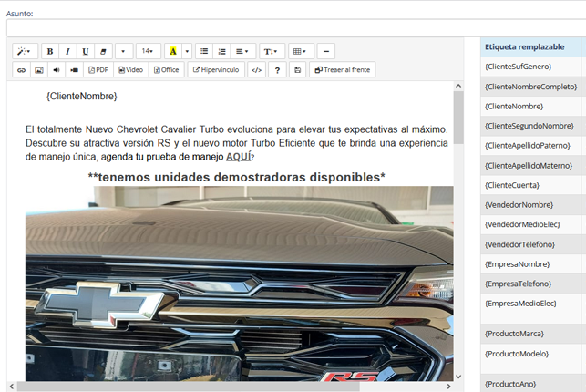586x392 pixels.
Task: Open the help question mark
Action: 277,70
